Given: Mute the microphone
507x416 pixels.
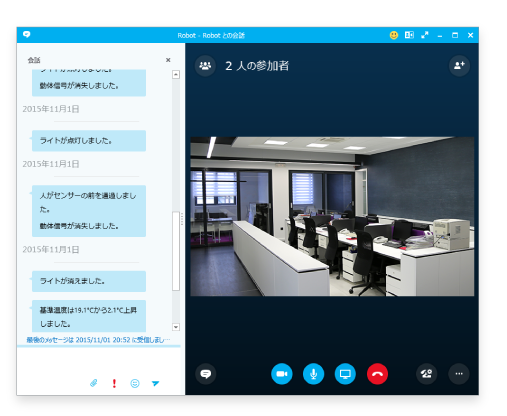Looking at the screenshot, I should coord(313,374).
